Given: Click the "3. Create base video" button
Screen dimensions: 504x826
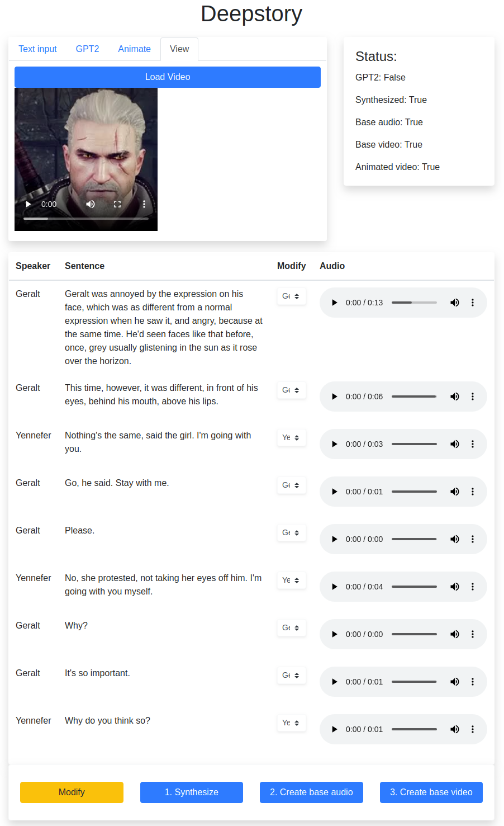Looking at the screenshot, I should click(x=431, y=792).
